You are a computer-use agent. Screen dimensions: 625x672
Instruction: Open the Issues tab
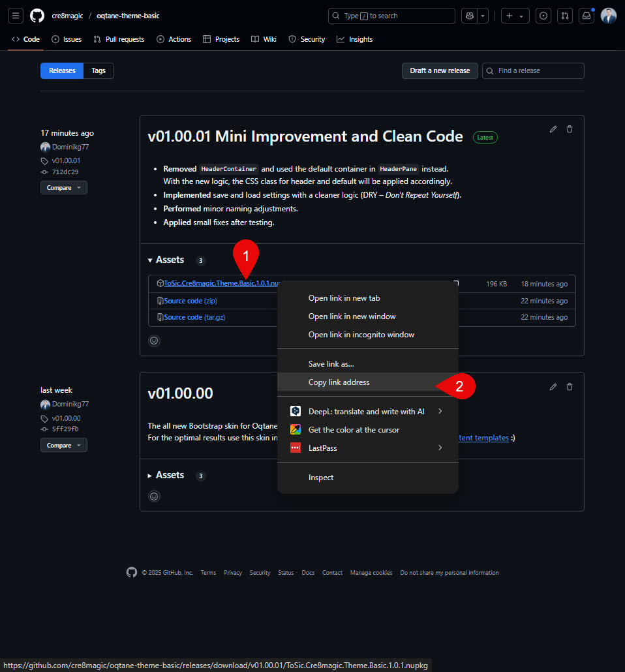[x=67, y=39]
